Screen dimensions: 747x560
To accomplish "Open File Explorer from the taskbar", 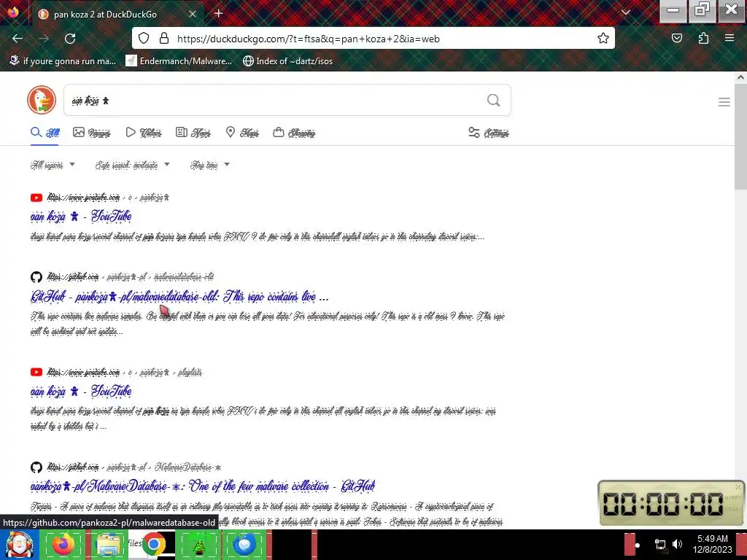I will (x=108, y=545).
